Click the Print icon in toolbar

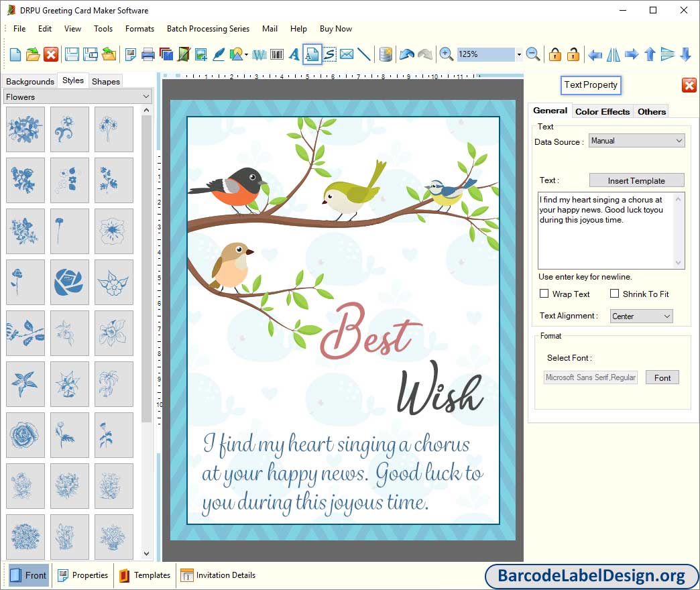(148, 54)
